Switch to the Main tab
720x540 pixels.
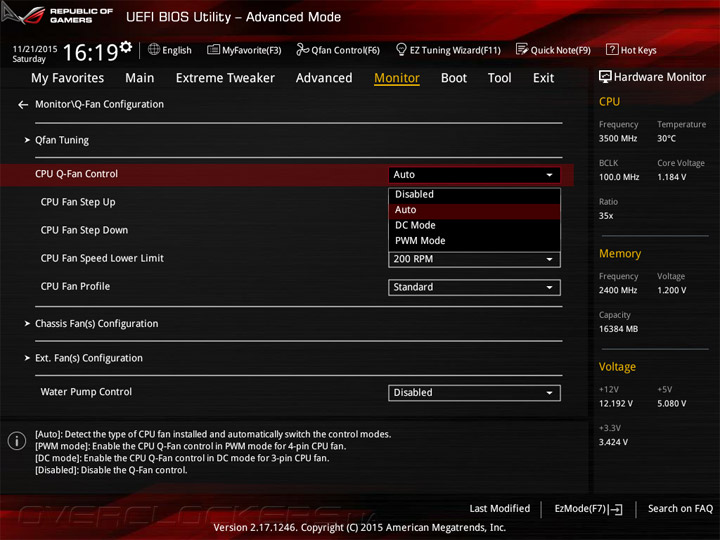[140, 78]
